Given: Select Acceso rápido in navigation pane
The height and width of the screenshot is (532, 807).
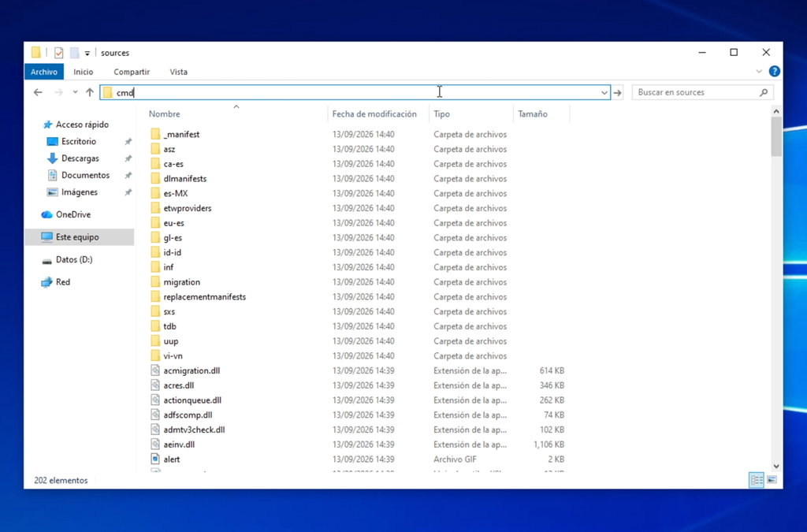Looking at the screenshot, I should tap(82, 125).
